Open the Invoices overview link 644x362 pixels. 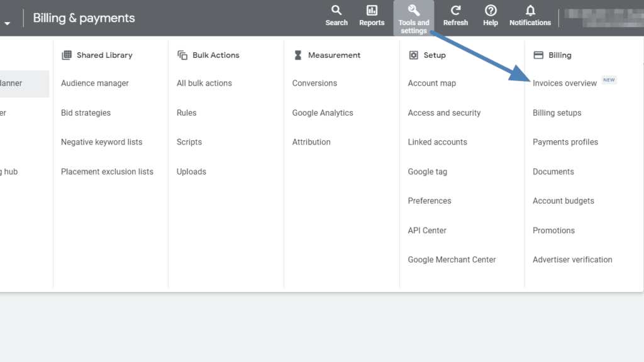[x=564, y=82]
